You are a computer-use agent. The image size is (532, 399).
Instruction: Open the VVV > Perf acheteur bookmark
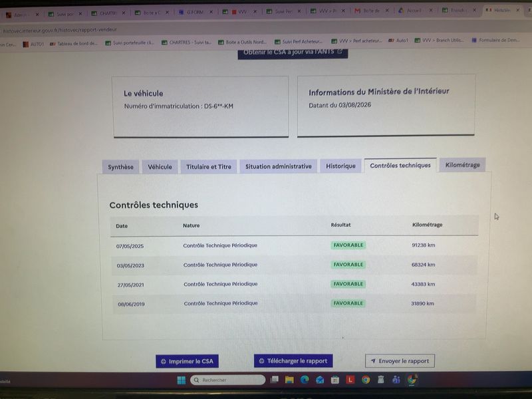click(x=356, y=41)
